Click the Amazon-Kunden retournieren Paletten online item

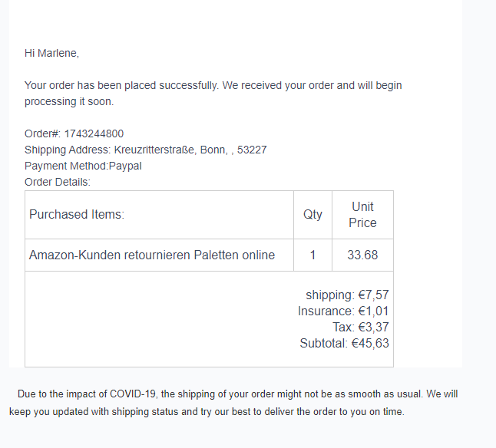[x=152, y=255]
